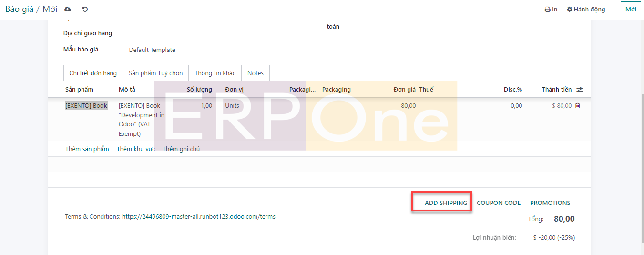Viewport: 644px width, 255px height.
Task: Go to Báo giá breadcrumb
Action: [x=19, y=9]
